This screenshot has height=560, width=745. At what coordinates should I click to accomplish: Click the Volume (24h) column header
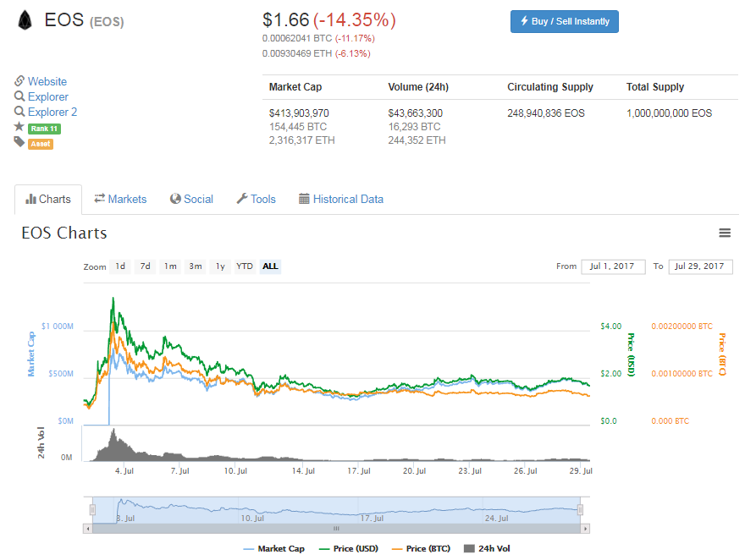pos(418,87)
